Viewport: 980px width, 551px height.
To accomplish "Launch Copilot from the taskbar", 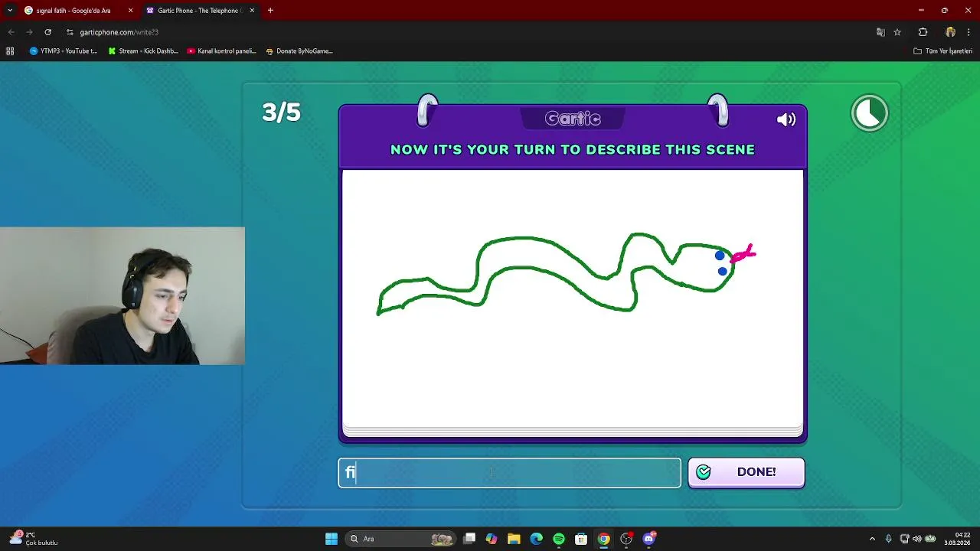I will (x=492, y=539).
